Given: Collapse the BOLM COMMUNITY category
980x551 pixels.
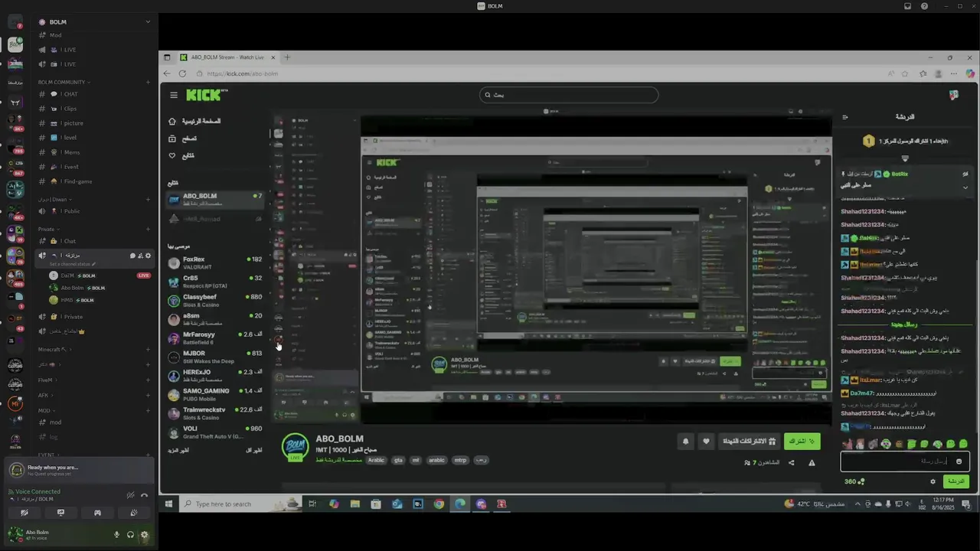Looking at the screenshot, I should tap(64, 82).
